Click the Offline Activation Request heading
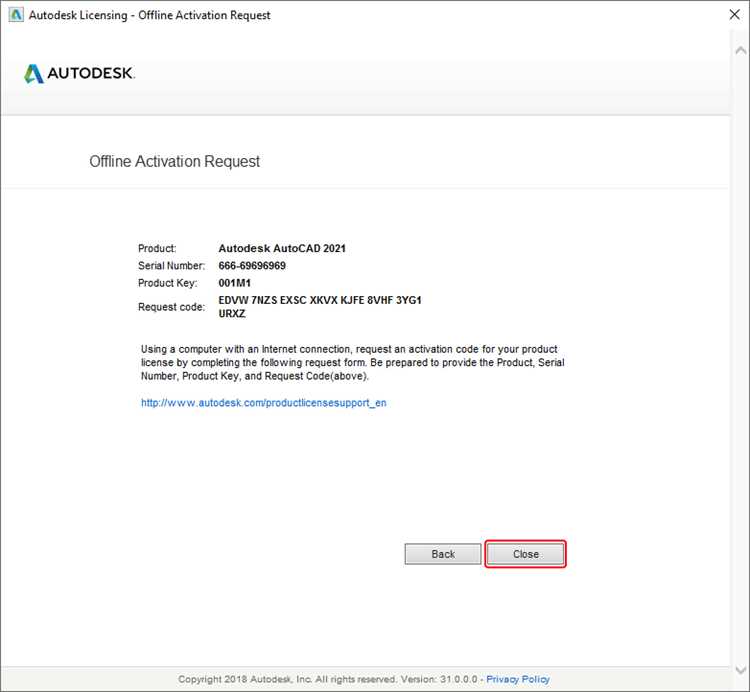The width and height of the screenshot is (750, 692). [x=175, y=162]
